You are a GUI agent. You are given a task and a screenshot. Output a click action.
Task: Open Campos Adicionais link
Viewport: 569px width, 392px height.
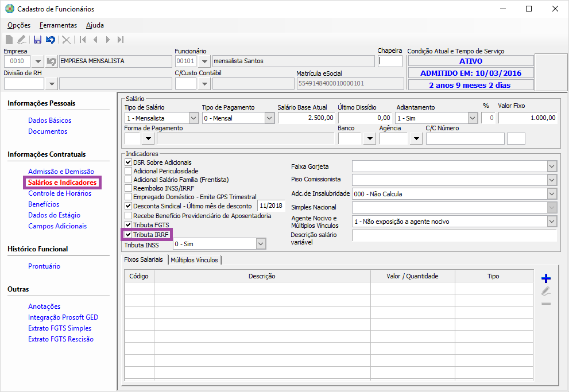pyautogui.click(x=57, y=226)
